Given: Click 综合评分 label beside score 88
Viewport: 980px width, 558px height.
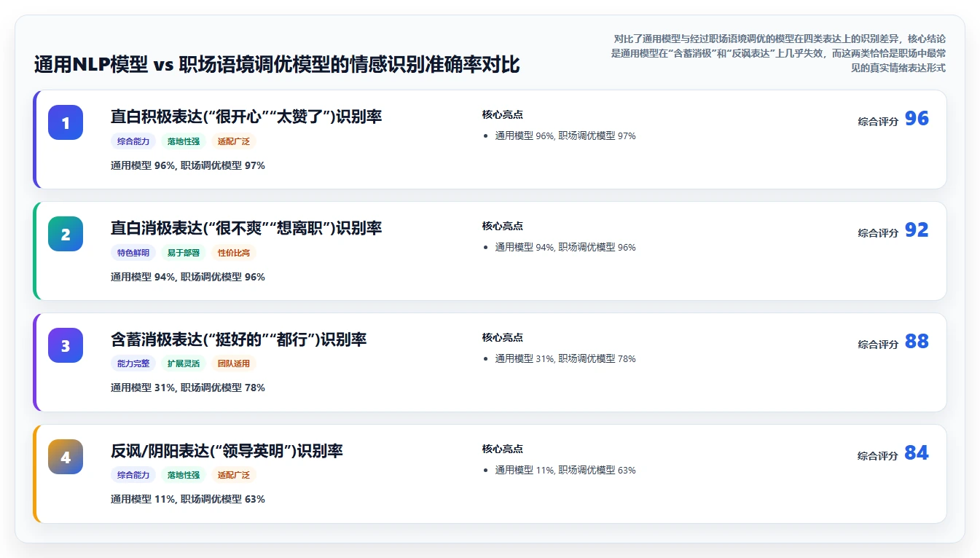Looking at the screenshot, I should pos(878,345).
